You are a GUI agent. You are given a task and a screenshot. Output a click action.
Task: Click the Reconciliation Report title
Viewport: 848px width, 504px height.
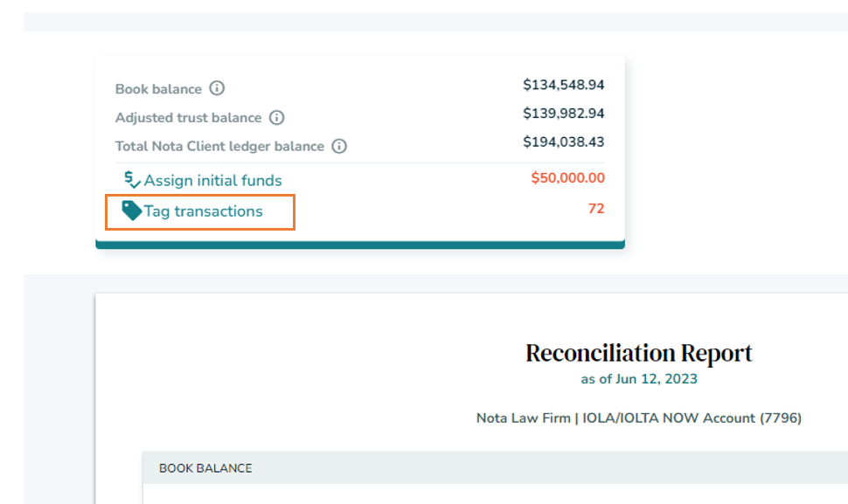637,353
